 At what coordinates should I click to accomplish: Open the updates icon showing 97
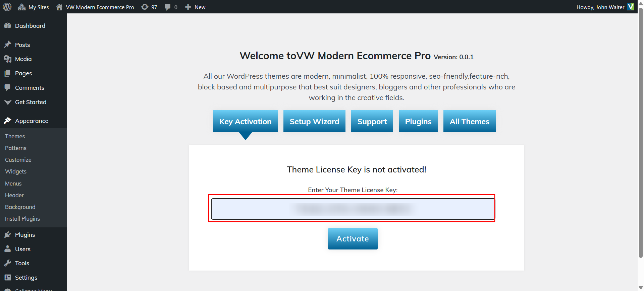point(145,7)
